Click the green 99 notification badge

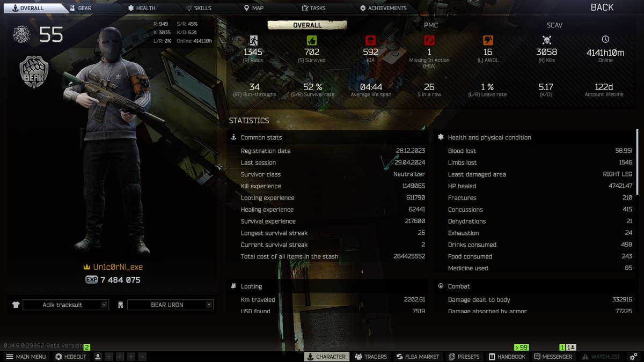(521, 348)
